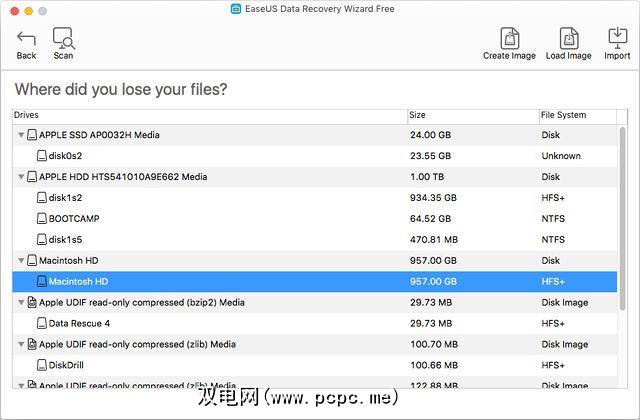Image resolution: width=640 pixels, height=420 pixels.
Task: Click the drive list vertical scrollbar
Action: [622, 218]
